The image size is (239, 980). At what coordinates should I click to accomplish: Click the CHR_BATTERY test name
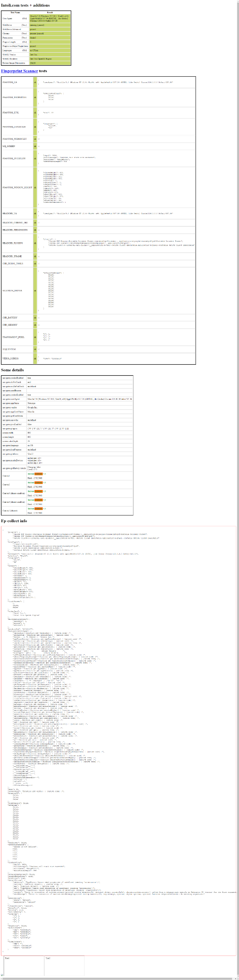(10, 318)
